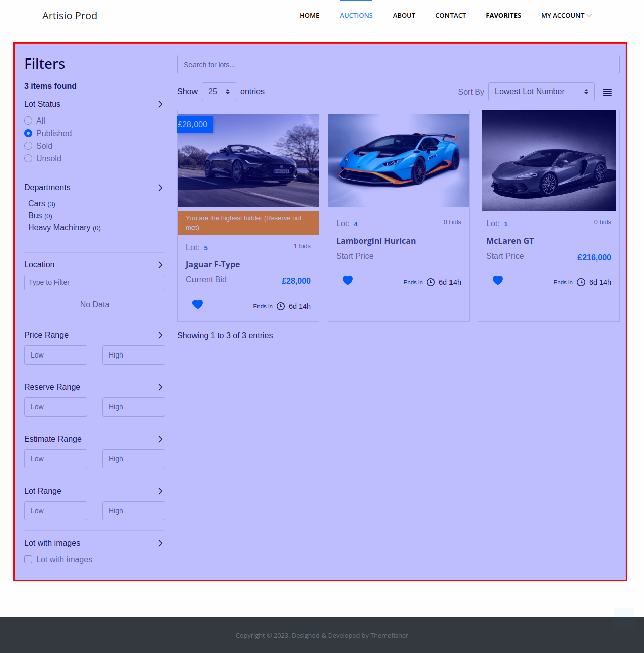644x653 pixels.
Task: Click 'Showing 1 to 3 of 3 entries'
Action: pyautogui.click(x=225, y=336)
